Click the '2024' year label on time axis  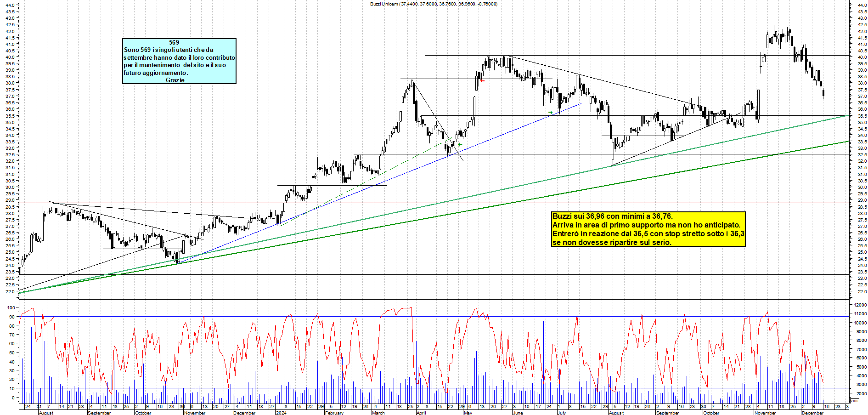coord(281,413)
